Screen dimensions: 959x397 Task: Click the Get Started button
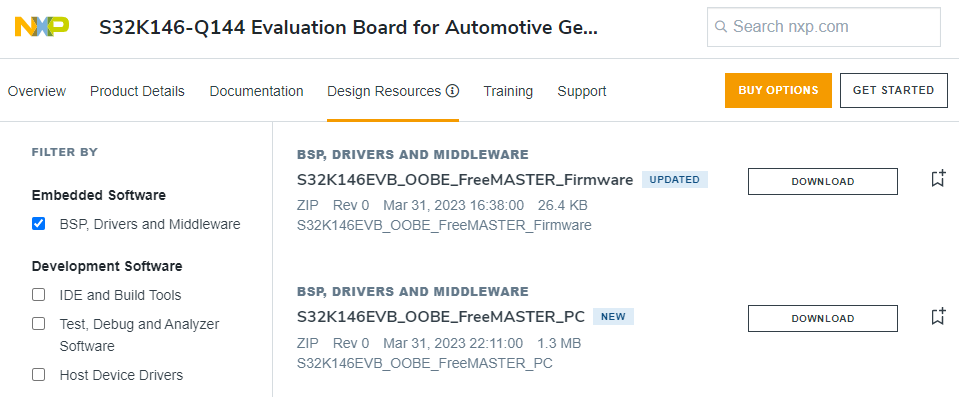click(894, 91)
